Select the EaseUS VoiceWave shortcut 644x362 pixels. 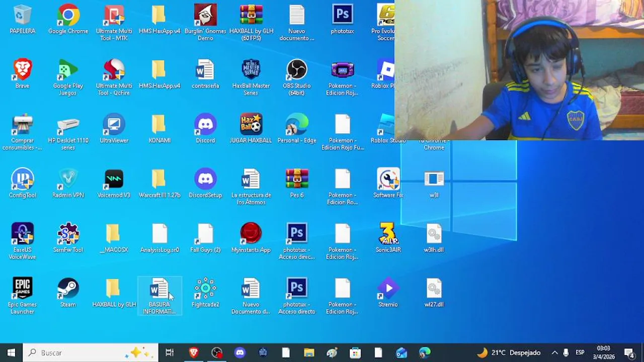point(23,242)
